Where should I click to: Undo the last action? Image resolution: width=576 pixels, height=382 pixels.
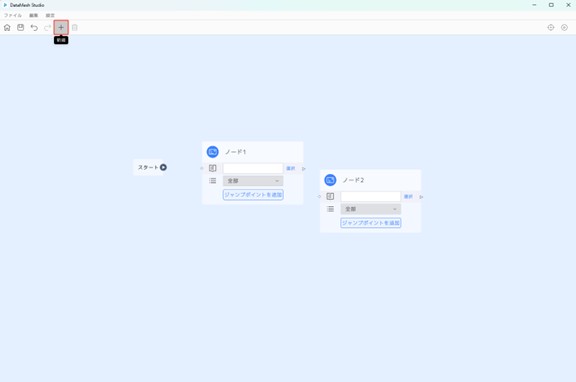34,28
